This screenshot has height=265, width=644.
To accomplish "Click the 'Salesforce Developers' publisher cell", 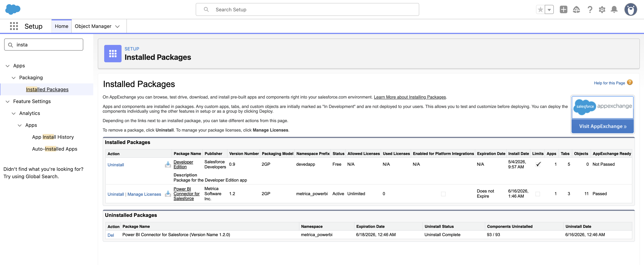I will (x=215, y=164).
